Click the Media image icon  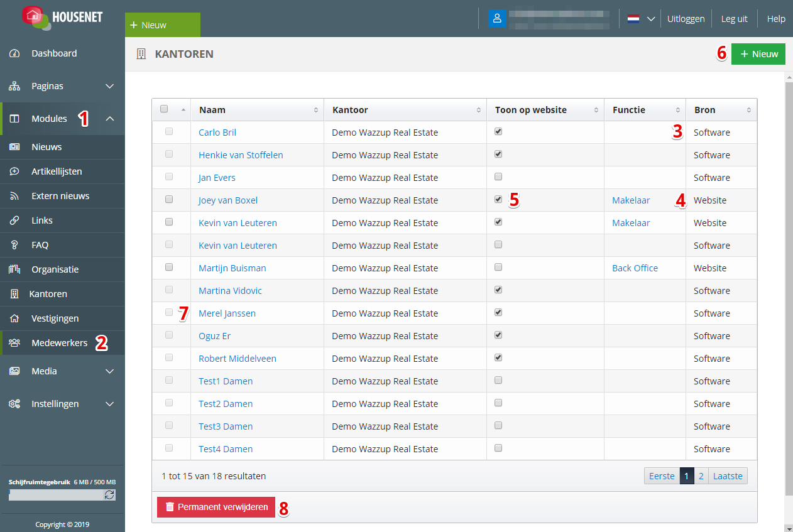click(14, 371)
